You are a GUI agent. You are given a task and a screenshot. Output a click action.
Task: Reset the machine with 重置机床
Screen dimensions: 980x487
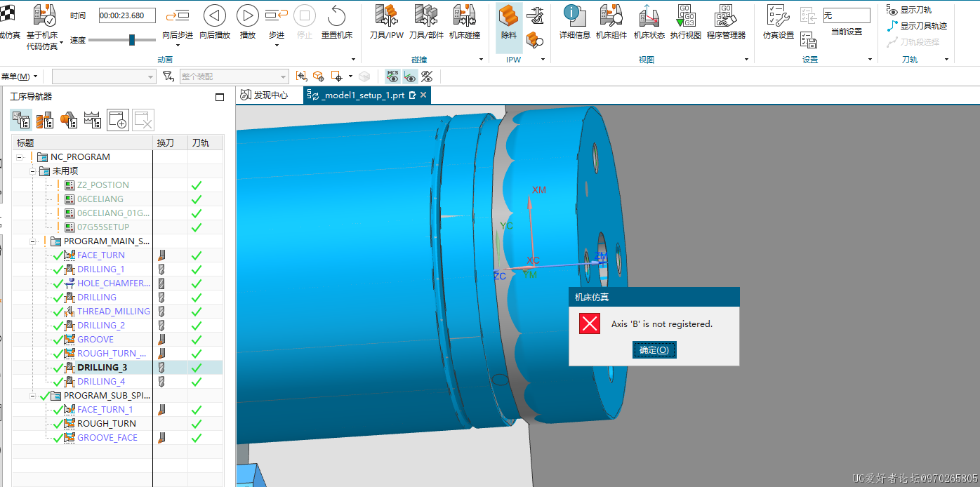click(337, 15)
